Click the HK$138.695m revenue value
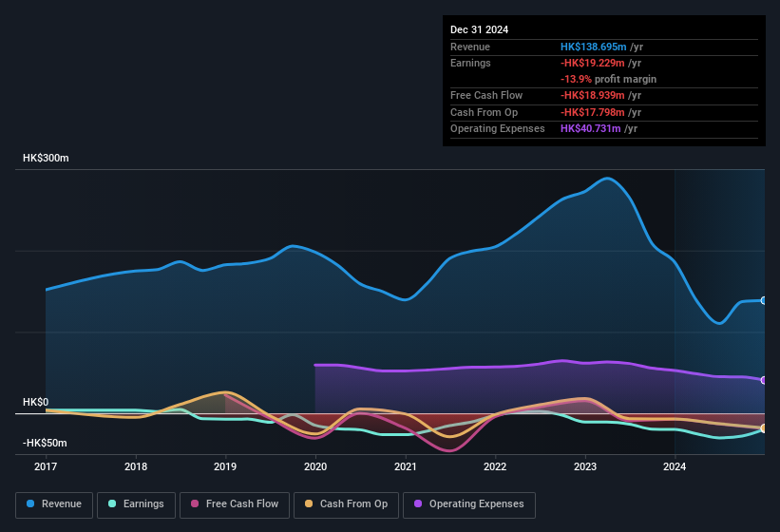780x532 pixels. pos(593,47)
